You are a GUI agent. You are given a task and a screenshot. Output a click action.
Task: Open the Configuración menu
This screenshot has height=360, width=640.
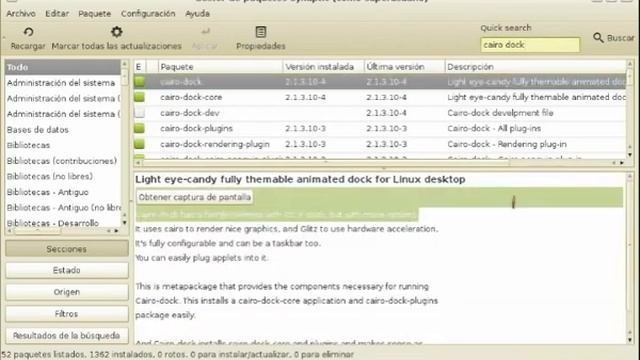148,13
